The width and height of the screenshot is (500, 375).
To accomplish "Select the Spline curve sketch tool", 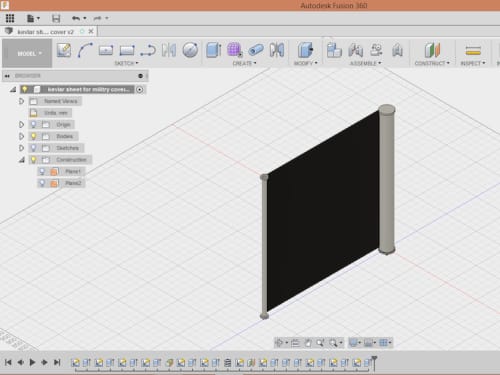I will 85,50.
